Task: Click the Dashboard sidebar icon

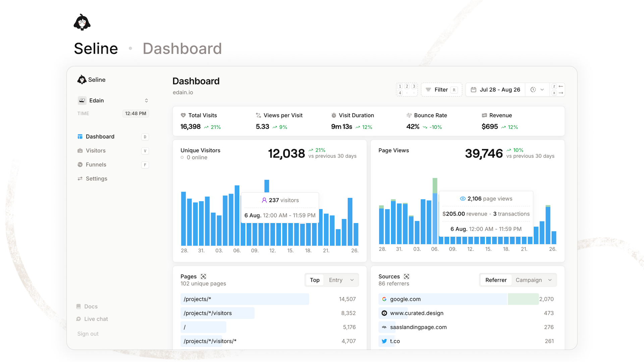Action: pos(80,137)
